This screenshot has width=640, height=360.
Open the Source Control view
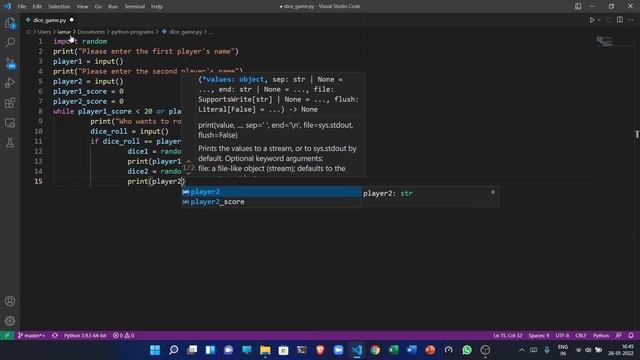pos(10,62)
